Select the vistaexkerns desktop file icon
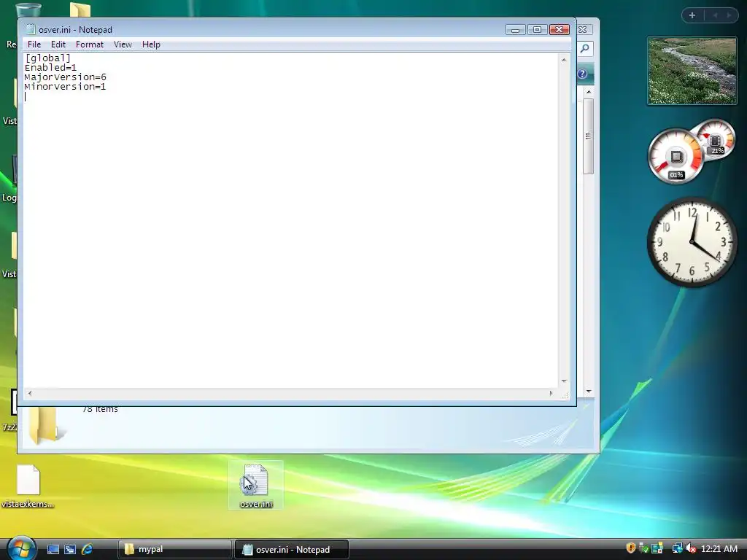The height and width of the screenshot is (560, 747). pyautogui.click(x=28, y=486)
